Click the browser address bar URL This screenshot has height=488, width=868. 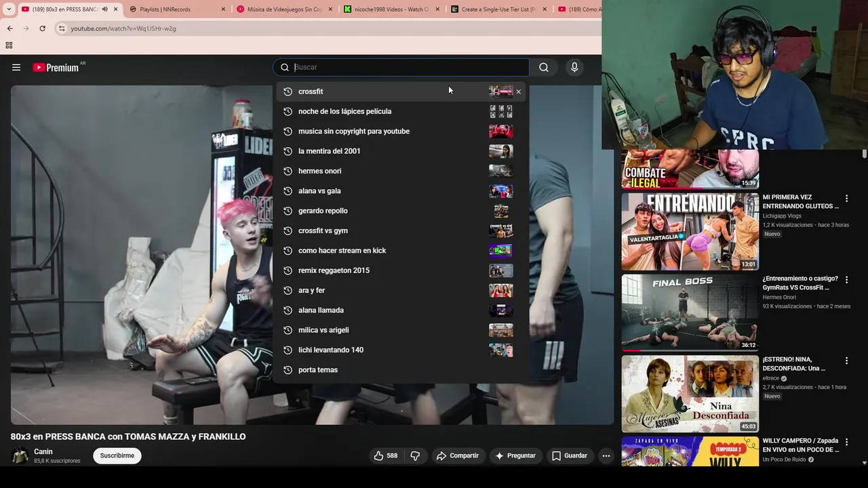[123, 28]
